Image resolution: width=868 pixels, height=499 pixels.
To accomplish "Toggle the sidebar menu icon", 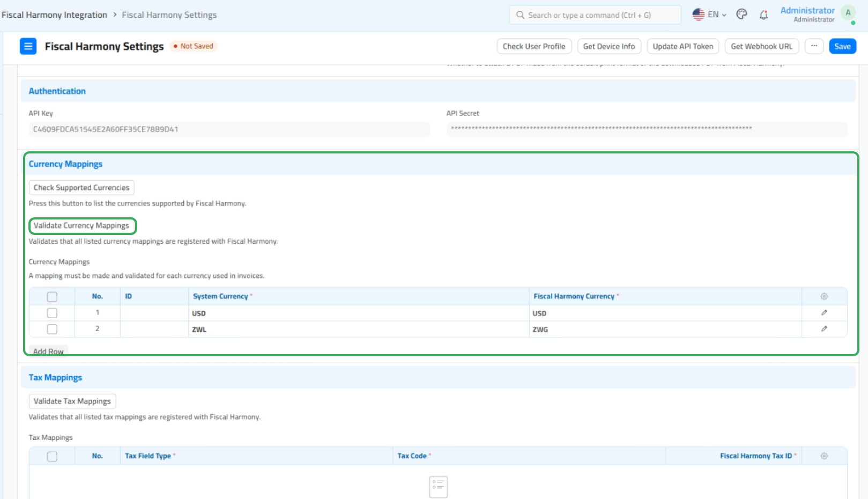I will click(x=28, y=46).
